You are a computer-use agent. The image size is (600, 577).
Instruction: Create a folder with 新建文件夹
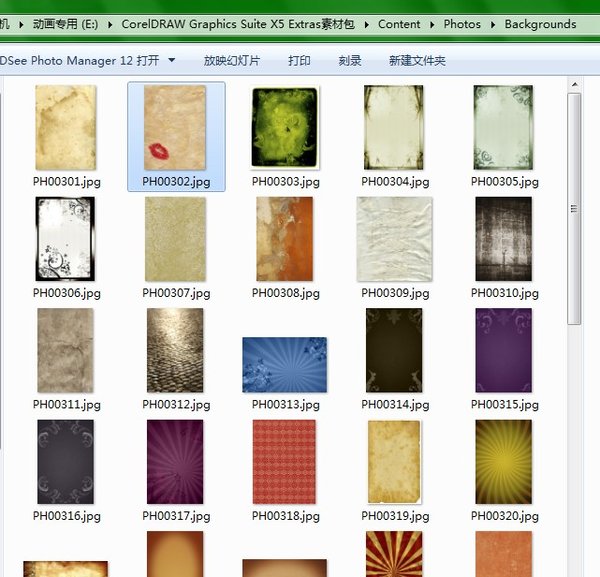click(x=417, y=60)
